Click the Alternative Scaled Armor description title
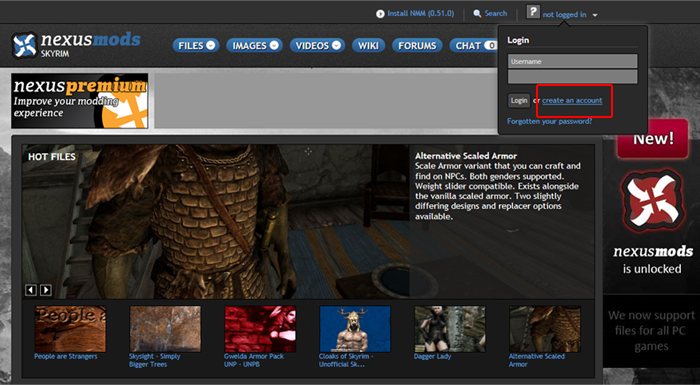Screen dimensions: 700x385 [x=466, y=156]
